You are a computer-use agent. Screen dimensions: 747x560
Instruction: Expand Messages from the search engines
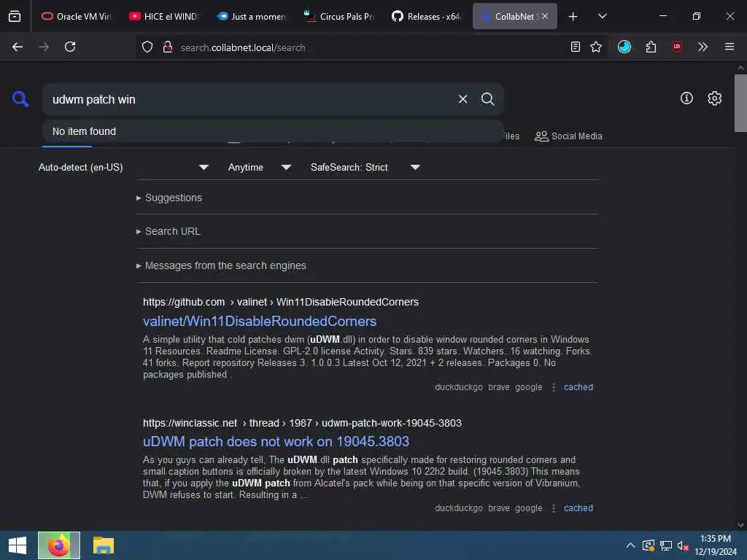click(221, 265)
